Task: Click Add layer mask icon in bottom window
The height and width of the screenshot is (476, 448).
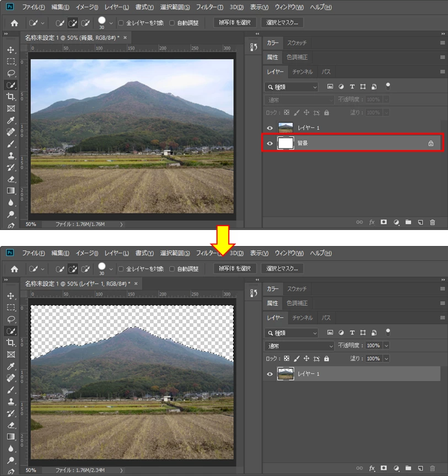Action: (384, 468)
